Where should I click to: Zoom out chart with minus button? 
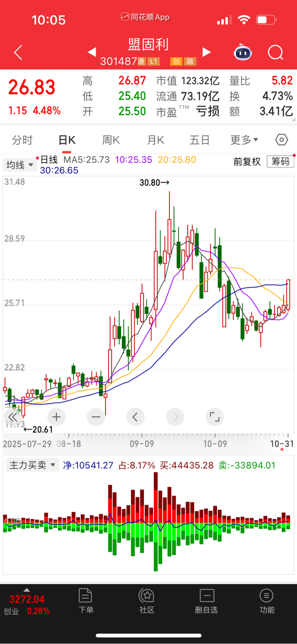pos(96,417)
